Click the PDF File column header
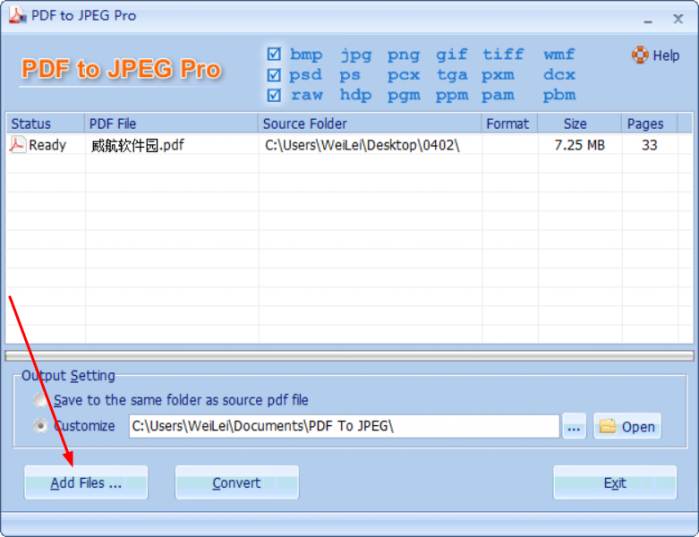This screenshot has width=699, height=537. click(x=171, y=123)
